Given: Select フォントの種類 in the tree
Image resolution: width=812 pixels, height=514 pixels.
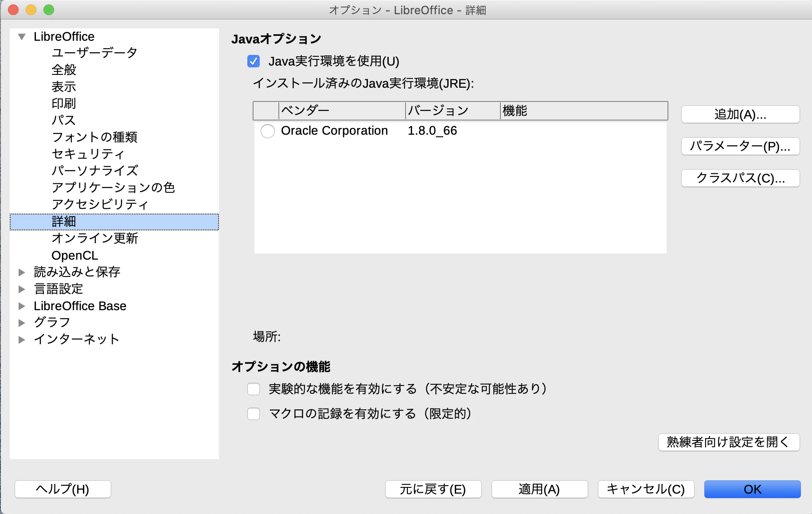Looking at the screenshot, I should tap(94, 137).
